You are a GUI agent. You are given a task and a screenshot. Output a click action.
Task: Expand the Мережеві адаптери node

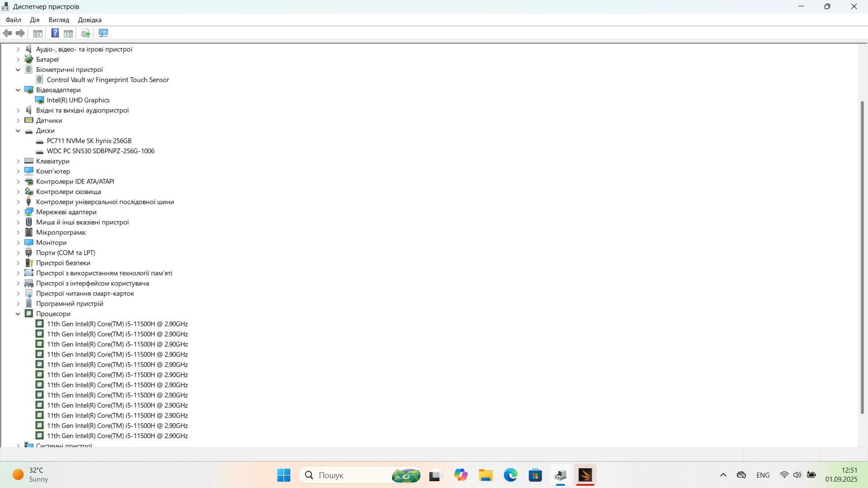click(x=18, y=212)
